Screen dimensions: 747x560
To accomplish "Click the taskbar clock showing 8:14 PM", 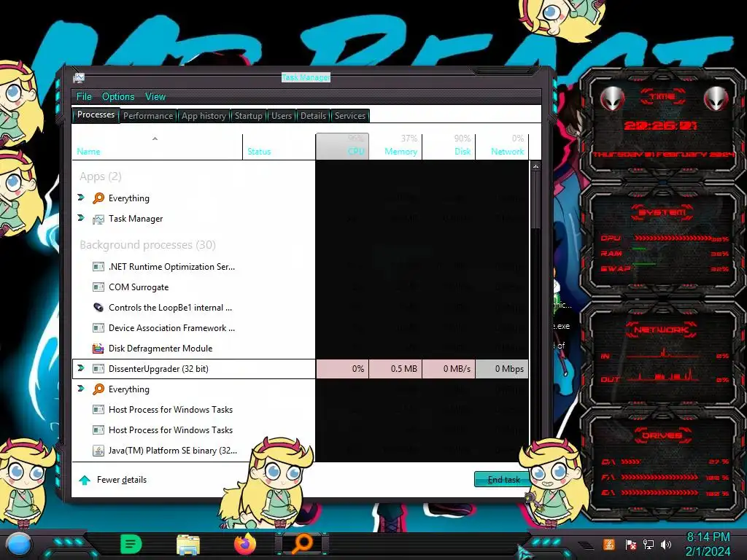I will pos(708,544).
